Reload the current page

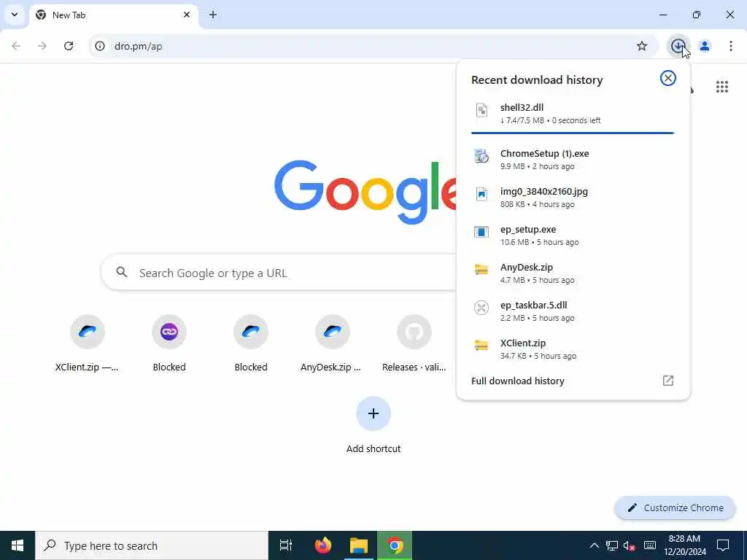coord(69,46)
